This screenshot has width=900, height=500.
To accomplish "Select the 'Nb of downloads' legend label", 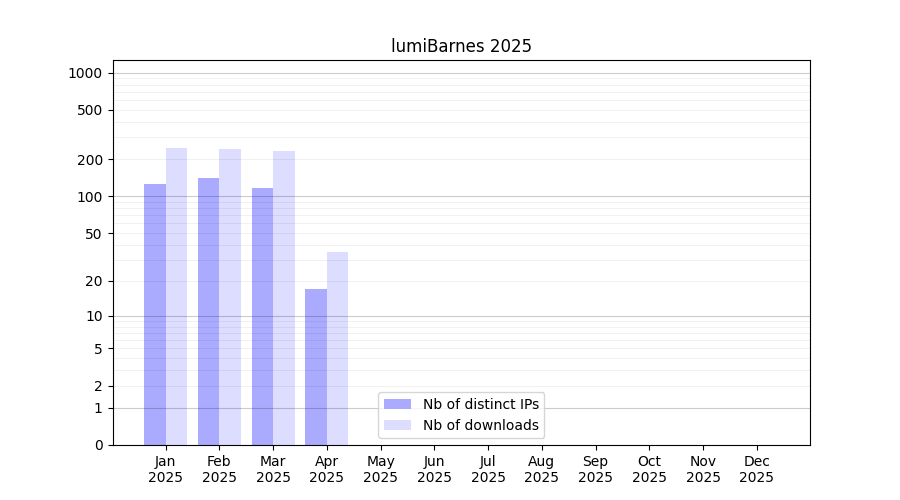I will tap(480, 425).
